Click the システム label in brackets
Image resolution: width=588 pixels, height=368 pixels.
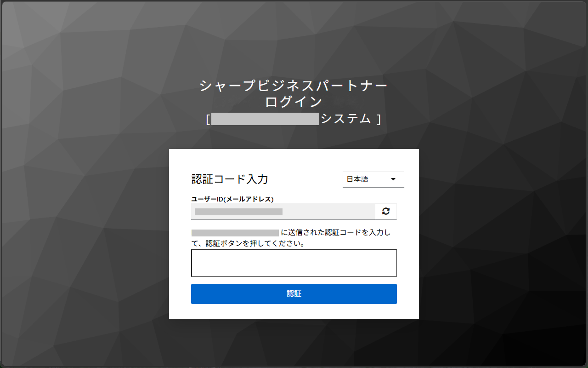pos(346,119)
